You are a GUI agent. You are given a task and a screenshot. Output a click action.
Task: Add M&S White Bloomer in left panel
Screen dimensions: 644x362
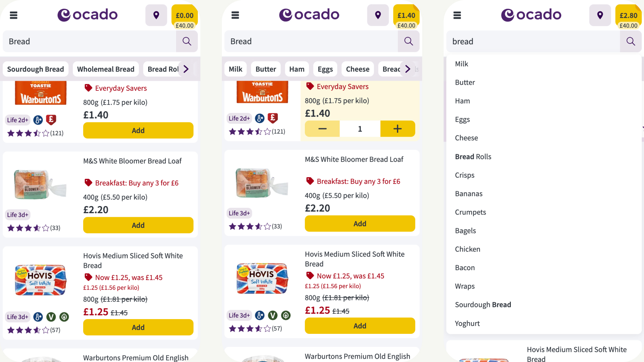point(138,225)
